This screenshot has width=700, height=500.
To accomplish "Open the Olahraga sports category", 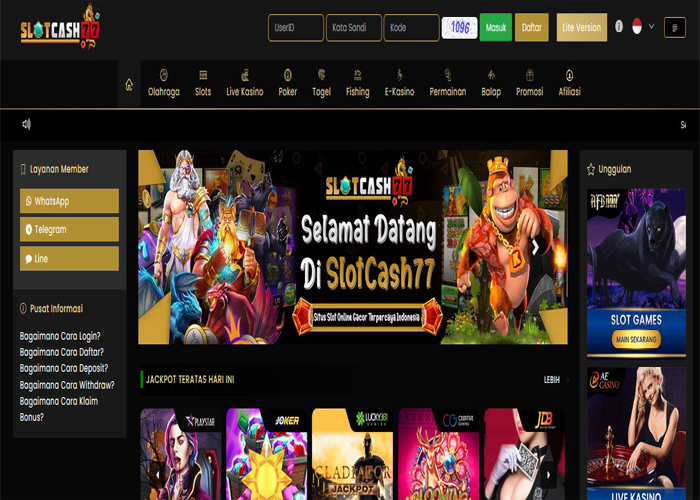I will pos(163,83).
